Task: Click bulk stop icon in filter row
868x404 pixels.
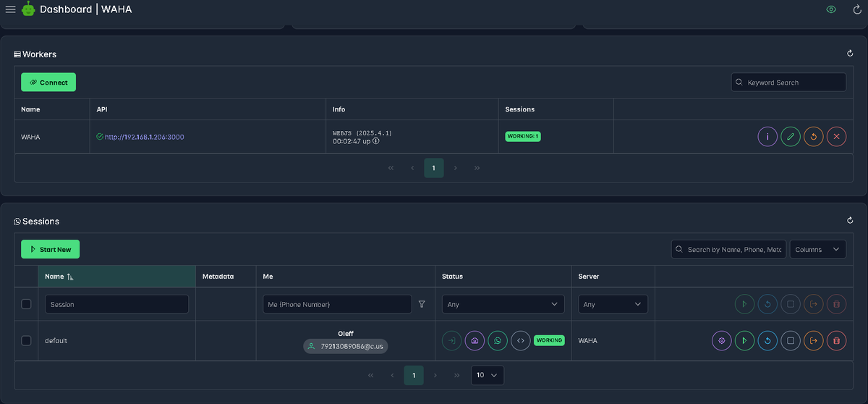Action: [791, 304]
